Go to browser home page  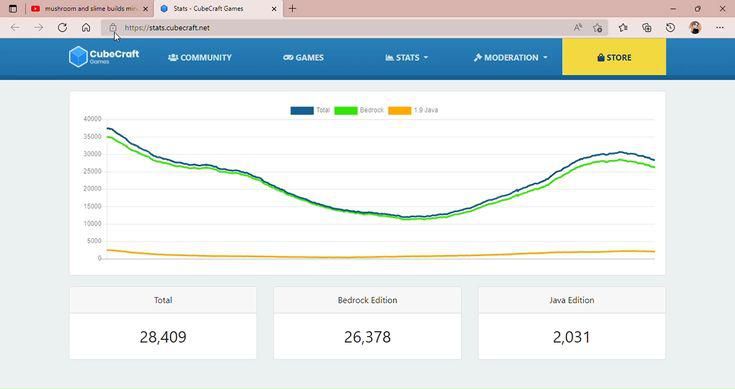point(86,28)
